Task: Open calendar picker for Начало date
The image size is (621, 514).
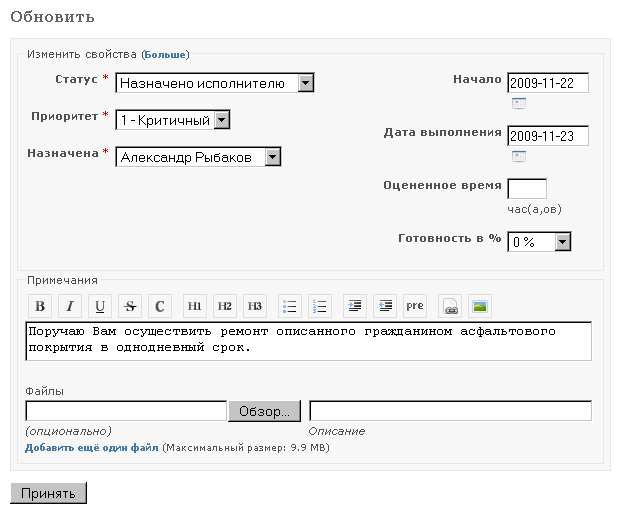Action: [519, 103]
